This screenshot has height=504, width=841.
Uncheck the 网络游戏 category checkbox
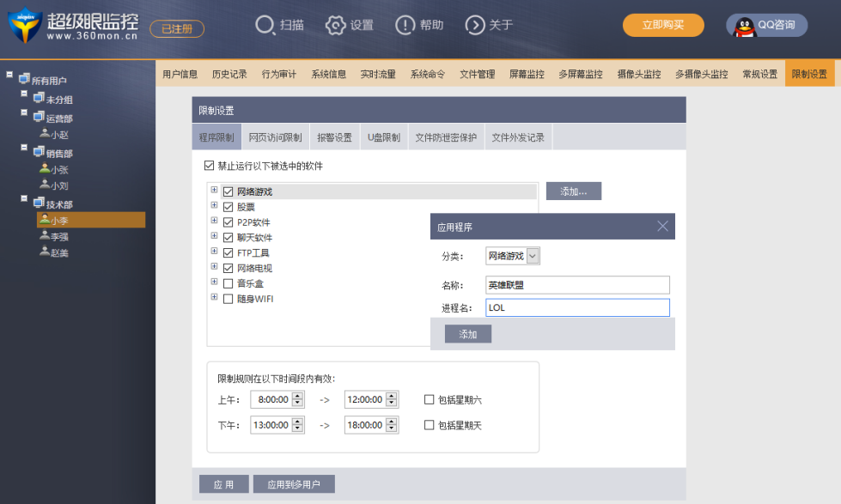click(x=229, y=192)
